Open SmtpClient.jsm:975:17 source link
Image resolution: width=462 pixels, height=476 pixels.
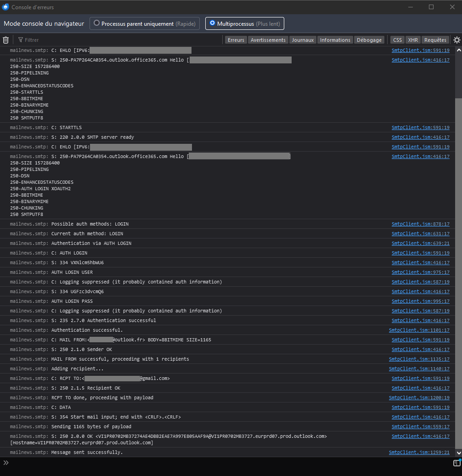421,272
